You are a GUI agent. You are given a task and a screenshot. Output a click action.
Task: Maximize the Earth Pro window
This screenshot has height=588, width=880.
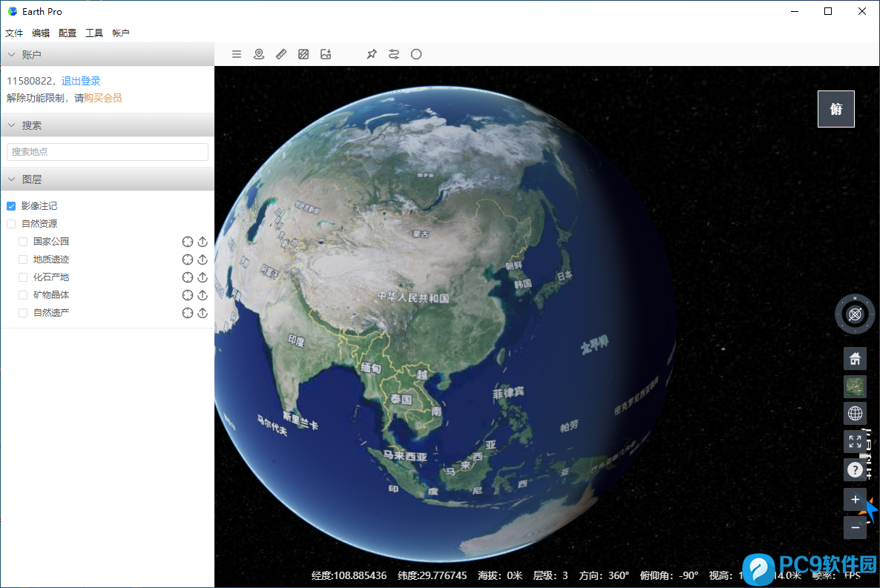828,11
